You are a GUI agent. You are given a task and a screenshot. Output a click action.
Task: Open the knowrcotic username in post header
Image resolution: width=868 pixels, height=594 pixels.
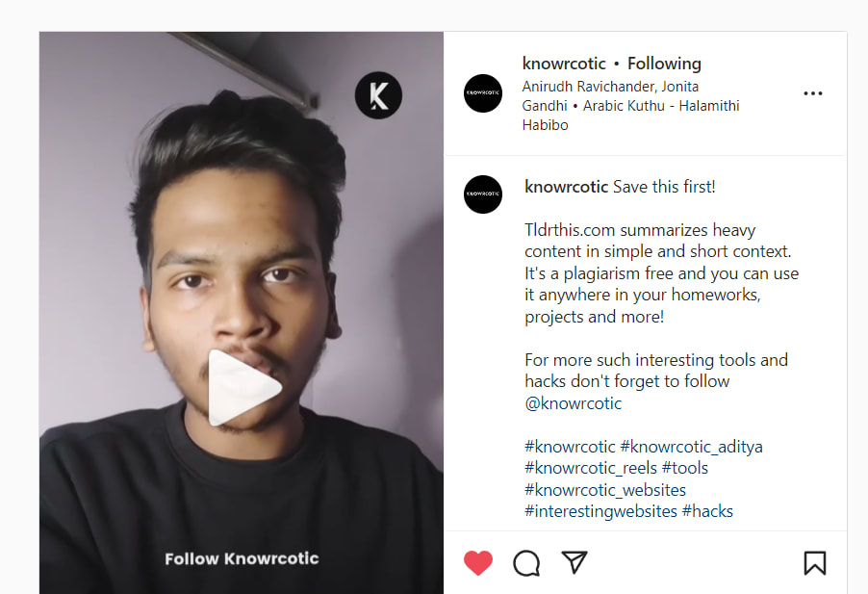point(564,64)
